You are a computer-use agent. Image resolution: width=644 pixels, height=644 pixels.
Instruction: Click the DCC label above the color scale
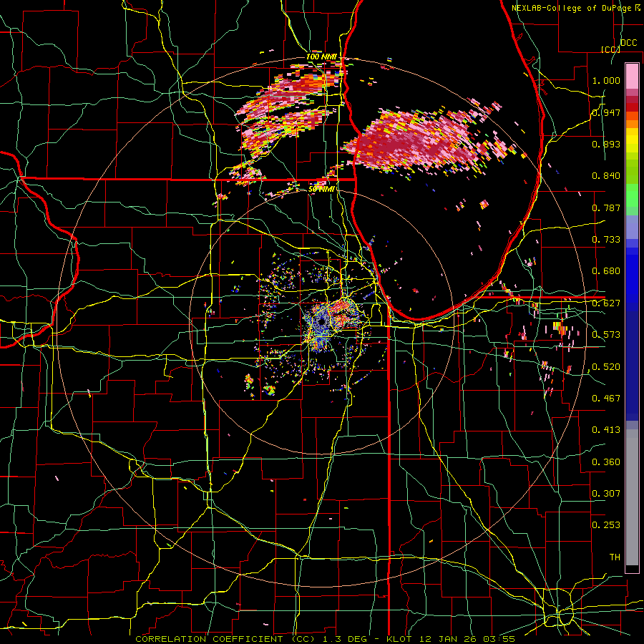(628, 43)
